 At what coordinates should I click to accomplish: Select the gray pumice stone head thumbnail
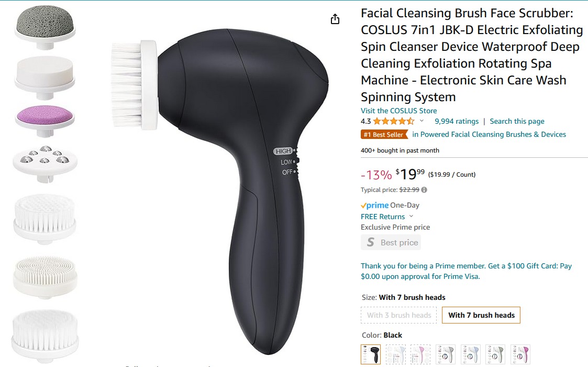click(x=45, y=27)
